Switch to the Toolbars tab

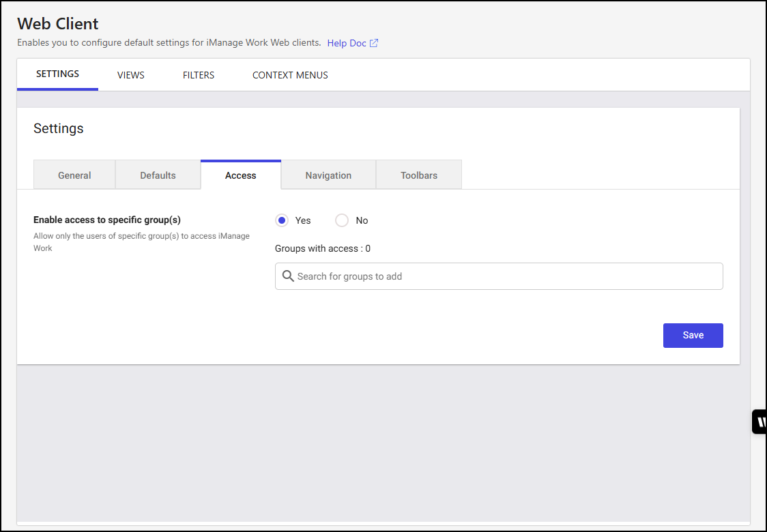pyautogui.click(x=418, y=175)
